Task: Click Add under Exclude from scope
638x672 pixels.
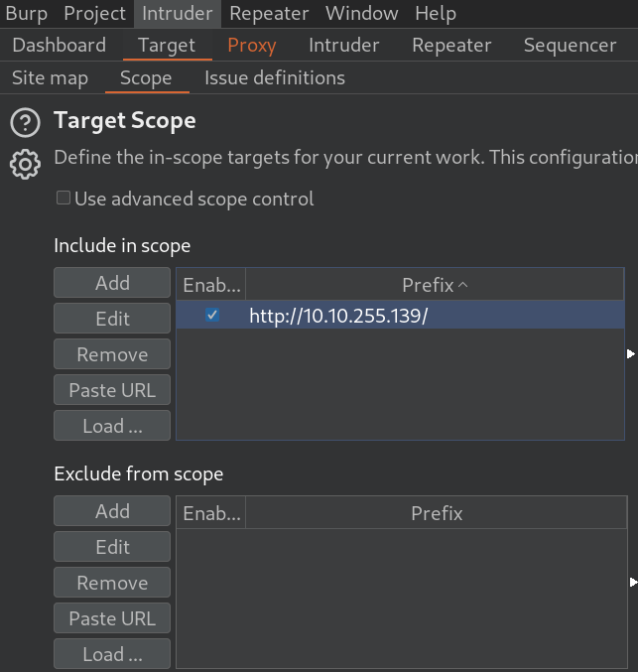Action: point(112,511)
